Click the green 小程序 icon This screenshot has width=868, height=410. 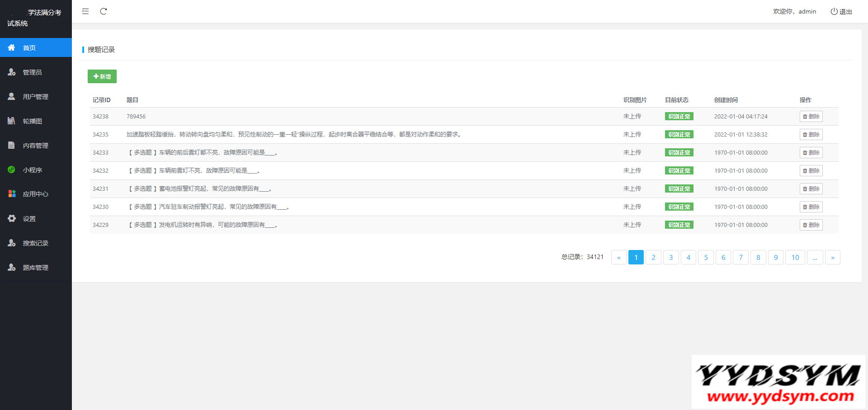[x=12, y=170]
